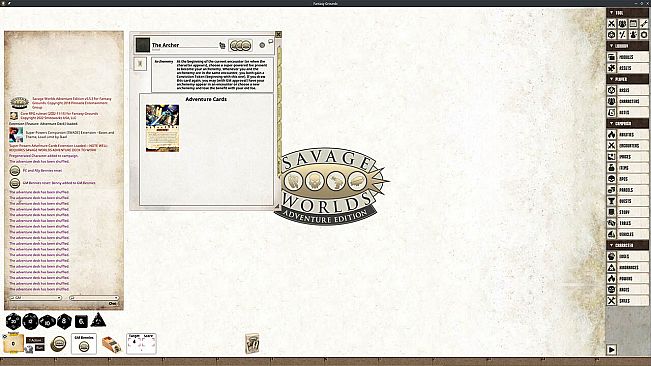Open Modules in the Library section
651x366 pixels.
pyautogui.click(x=627, y=57)
